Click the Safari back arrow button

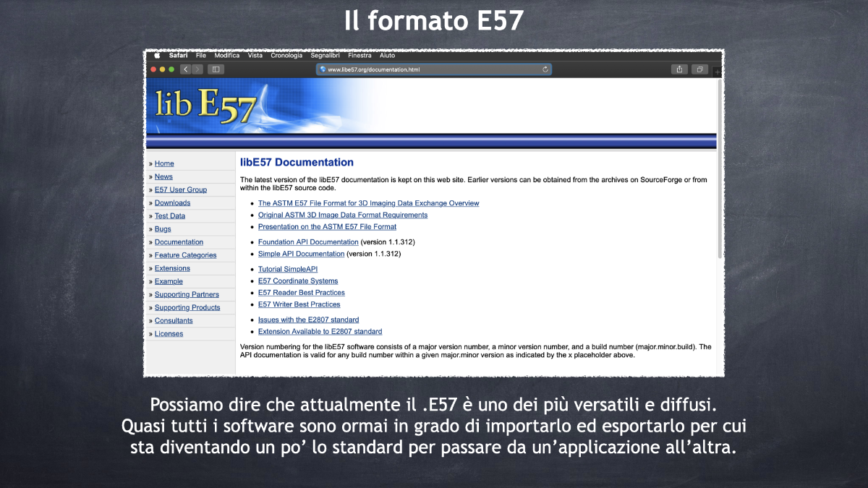pos(186,69)
